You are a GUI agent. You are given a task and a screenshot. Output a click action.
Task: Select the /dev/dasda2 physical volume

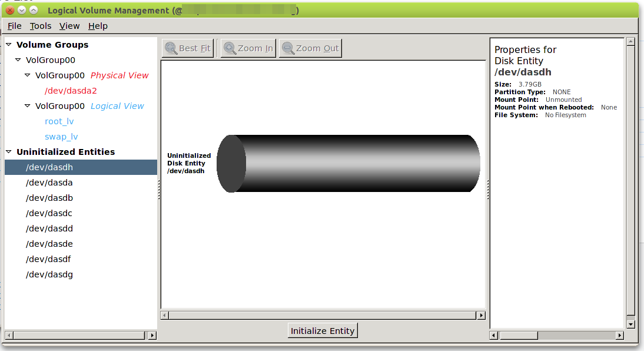coord(71,91)
